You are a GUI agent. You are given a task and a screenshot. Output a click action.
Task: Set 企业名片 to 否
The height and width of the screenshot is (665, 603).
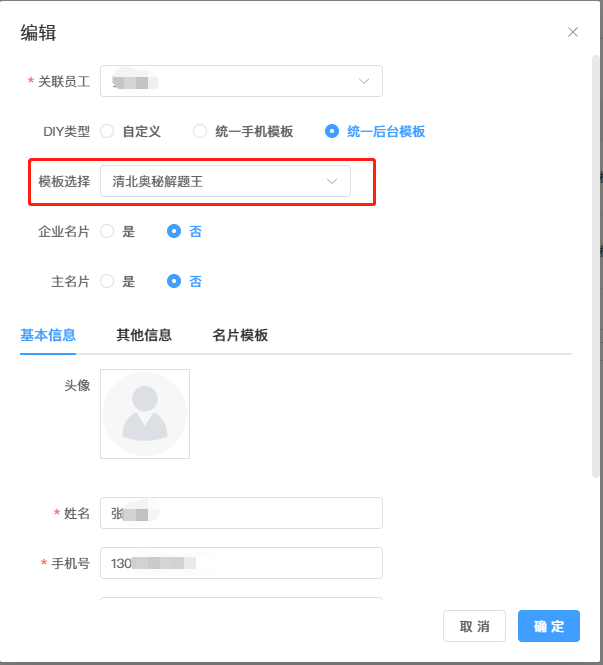[x=174, y=231]
